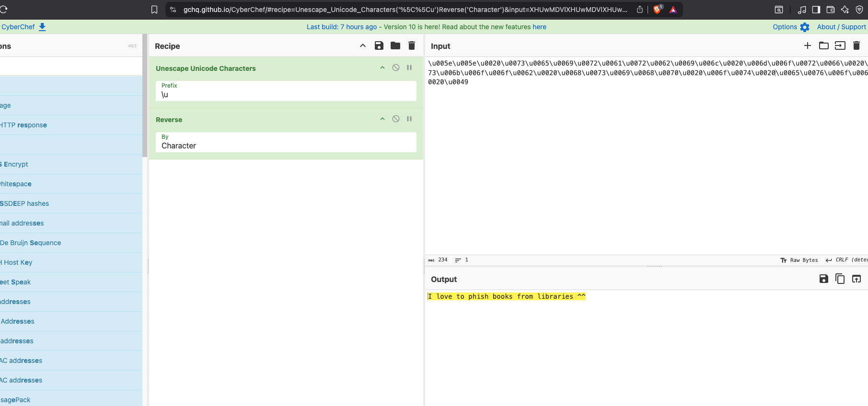Open Options gear settings
The image size is (868, 406).
[805, 27]
